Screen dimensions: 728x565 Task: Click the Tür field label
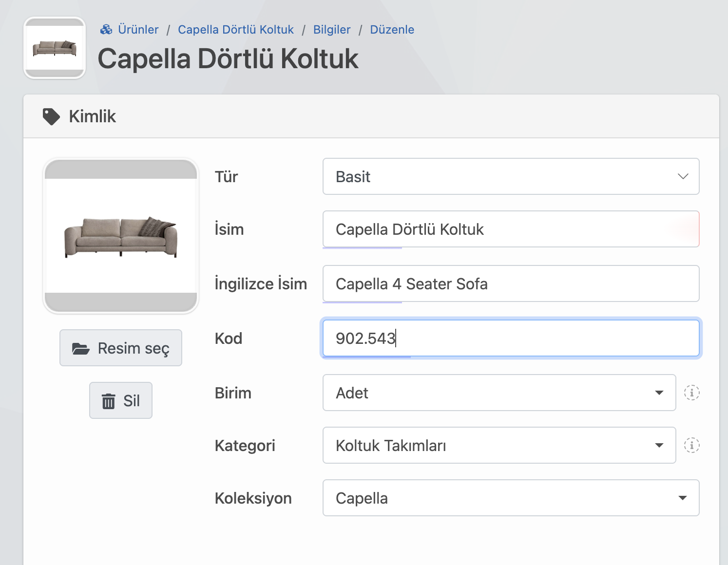(226, 176)
